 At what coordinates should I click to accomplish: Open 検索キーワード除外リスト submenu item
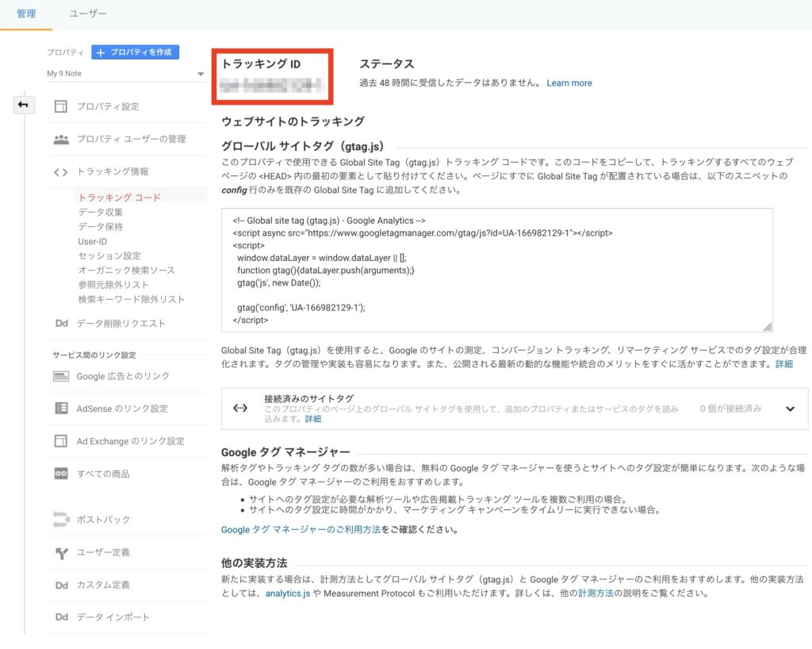(131, 299)
